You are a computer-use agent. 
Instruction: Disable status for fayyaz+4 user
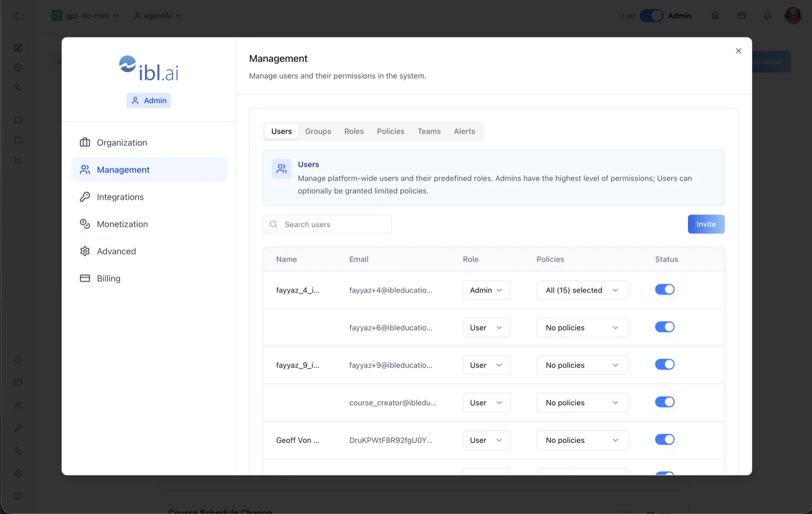tap(665, 290)
